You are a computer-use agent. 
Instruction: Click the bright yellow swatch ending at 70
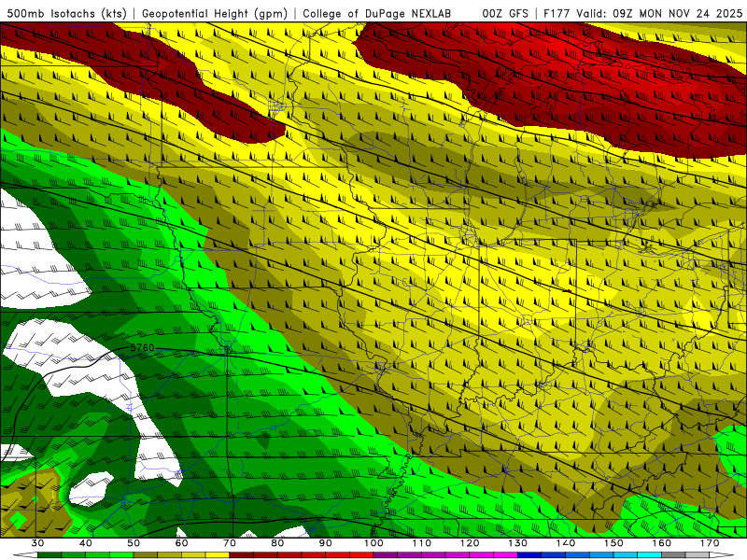[218, 555]
